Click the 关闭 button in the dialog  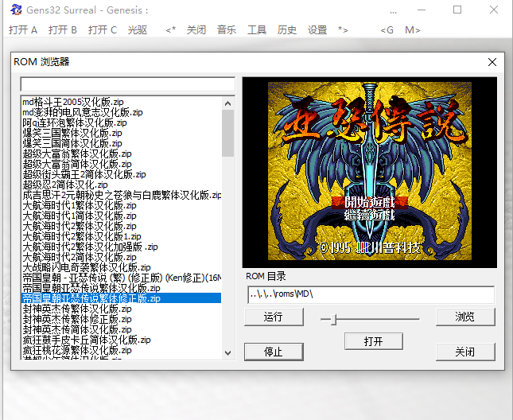coord(464,352)
